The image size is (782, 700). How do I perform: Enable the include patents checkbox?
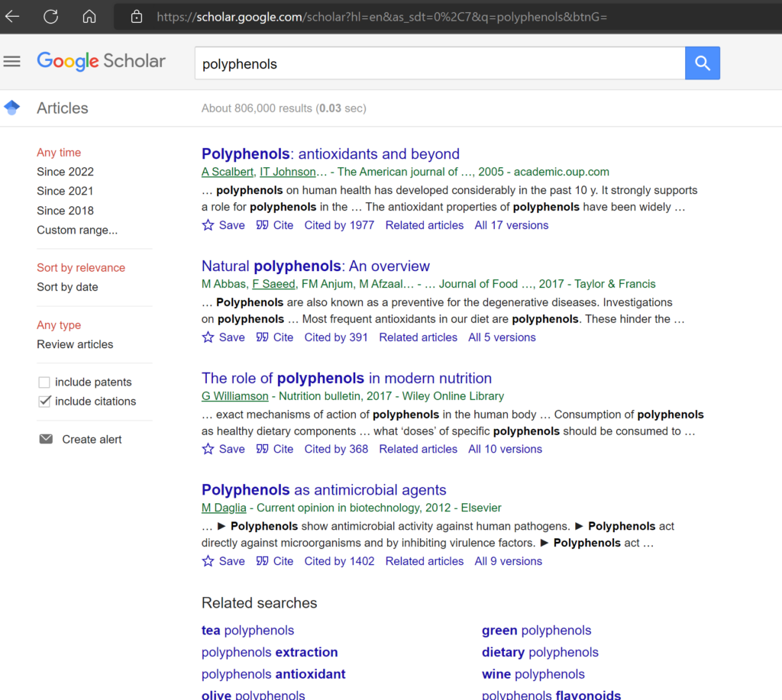44,382
